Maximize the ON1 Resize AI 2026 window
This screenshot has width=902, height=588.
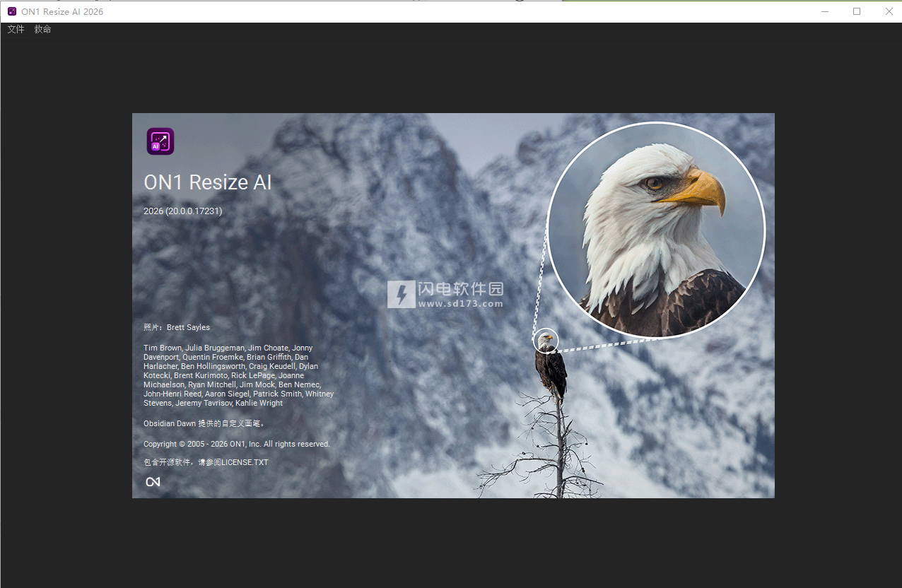tap(857, 11)
